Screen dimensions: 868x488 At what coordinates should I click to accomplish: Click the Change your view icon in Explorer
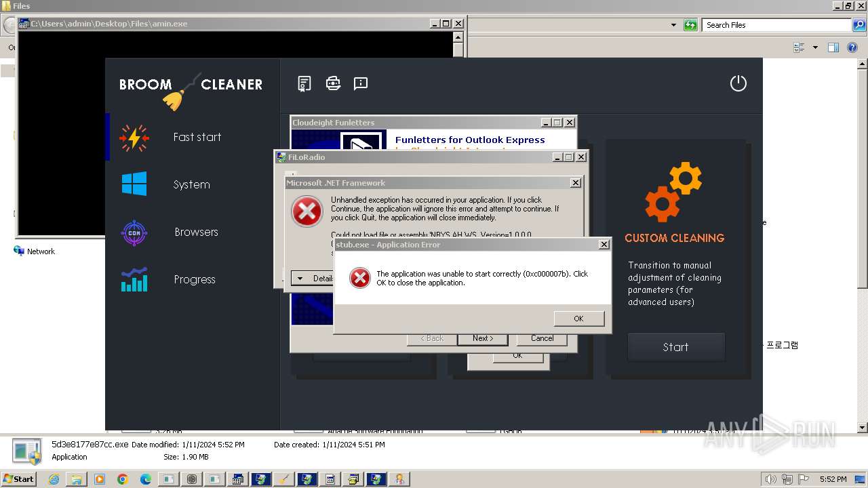[x=799, y=47]
